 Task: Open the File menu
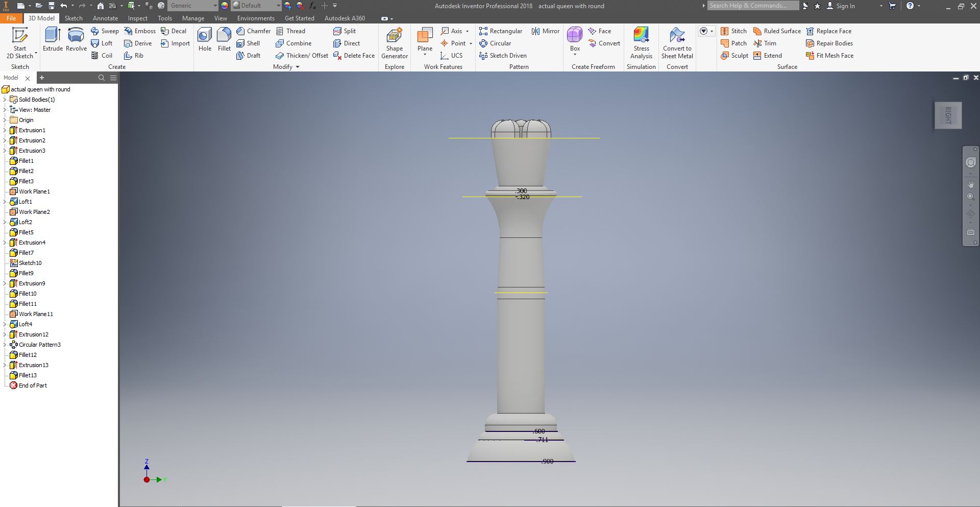[x=11, y=18]
